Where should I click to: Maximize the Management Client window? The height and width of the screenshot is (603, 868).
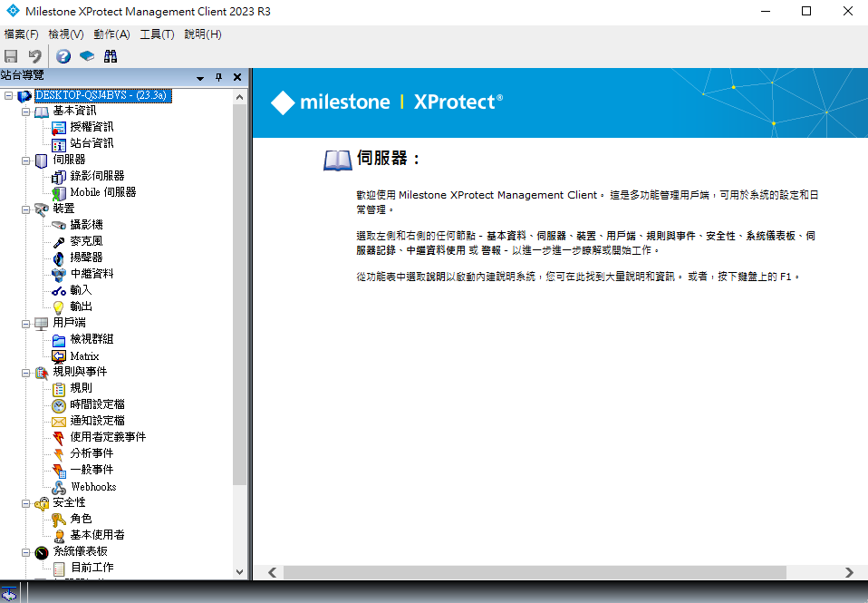[806, 11]
